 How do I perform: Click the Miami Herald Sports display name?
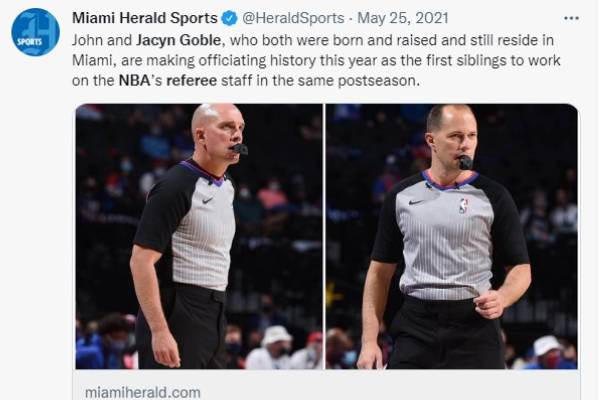145,18
